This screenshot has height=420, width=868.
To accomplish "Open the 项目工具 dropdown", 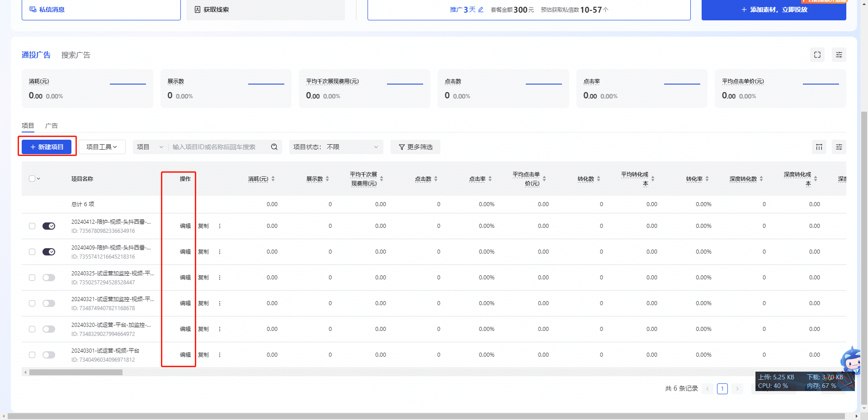I will tap(102, 147).
